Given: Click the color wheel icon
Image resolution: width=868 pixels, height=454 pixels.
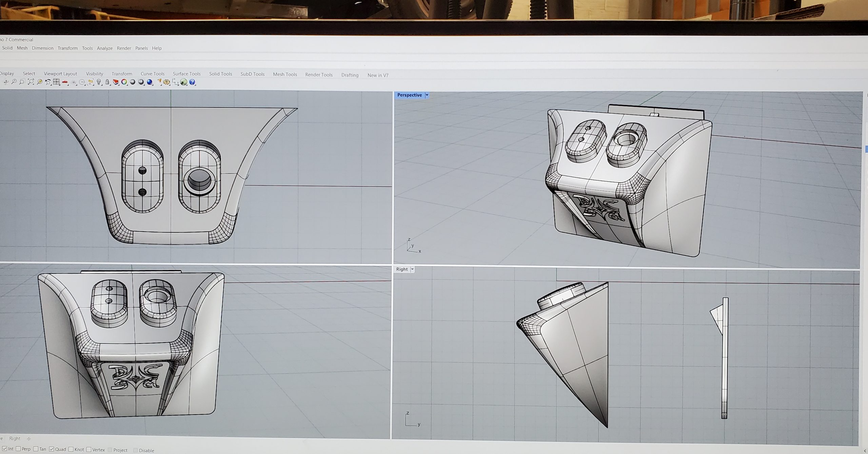Looking at the screenshot, I should (124, 82).
